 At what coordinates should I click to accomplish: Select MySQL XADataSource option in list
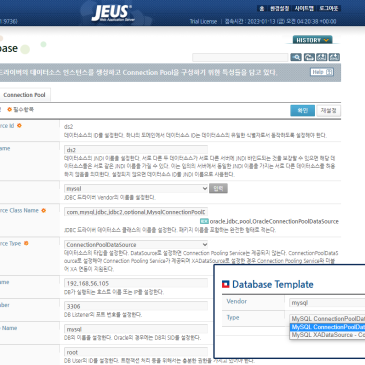[328, 335]
